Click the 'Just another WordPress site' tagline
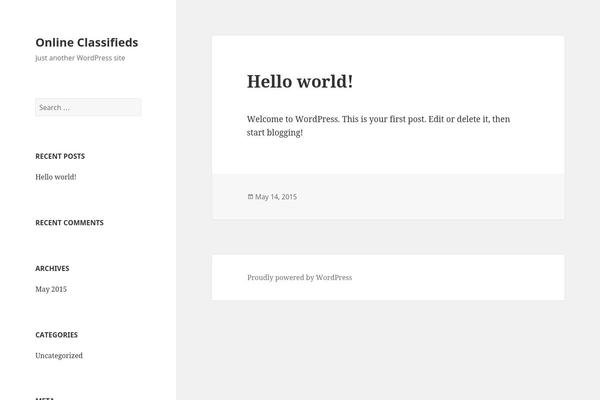 click(x=80, y=58)
